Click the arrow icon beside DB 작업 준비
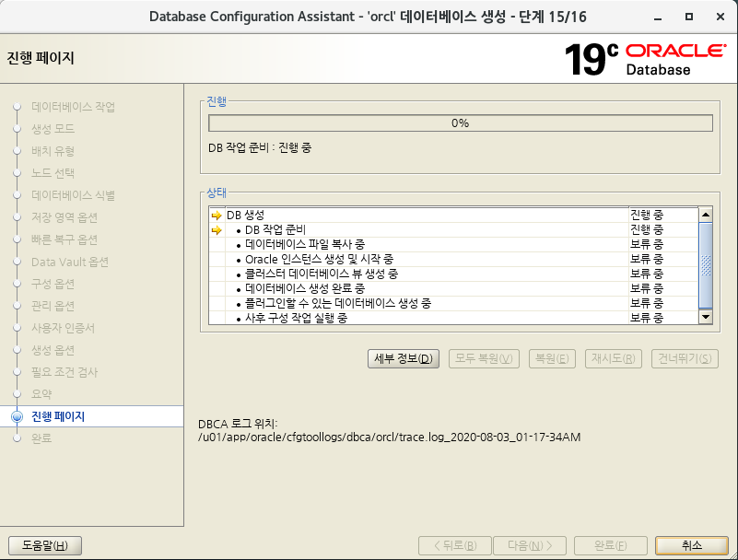Viewport: 738px width, 560px height. point(216,230)
